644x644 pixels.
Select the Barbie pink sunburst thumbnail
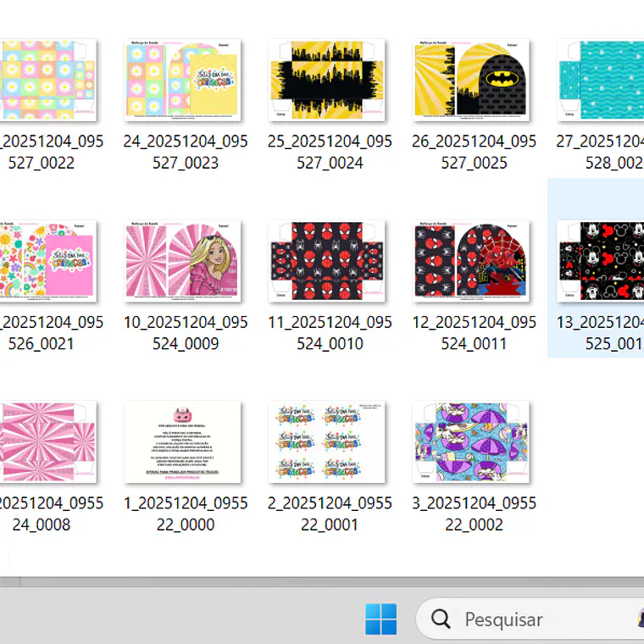(183, 261)
